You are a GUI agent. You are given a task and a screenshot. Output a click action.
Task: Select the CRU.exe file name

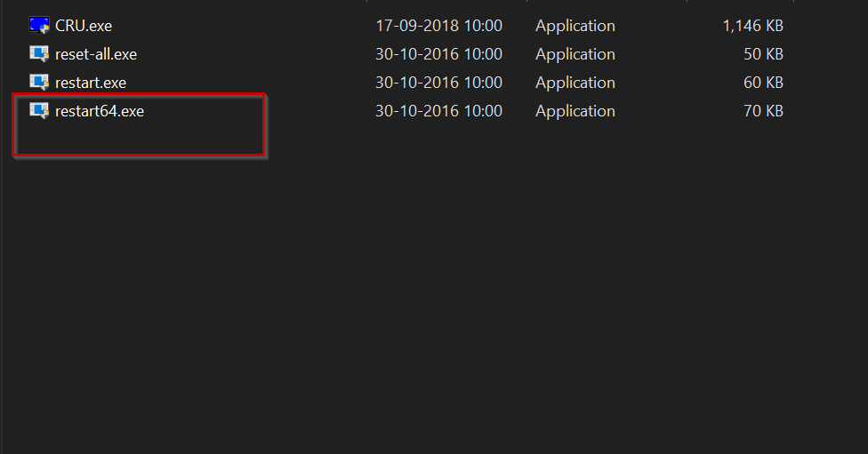click(84, 26)
